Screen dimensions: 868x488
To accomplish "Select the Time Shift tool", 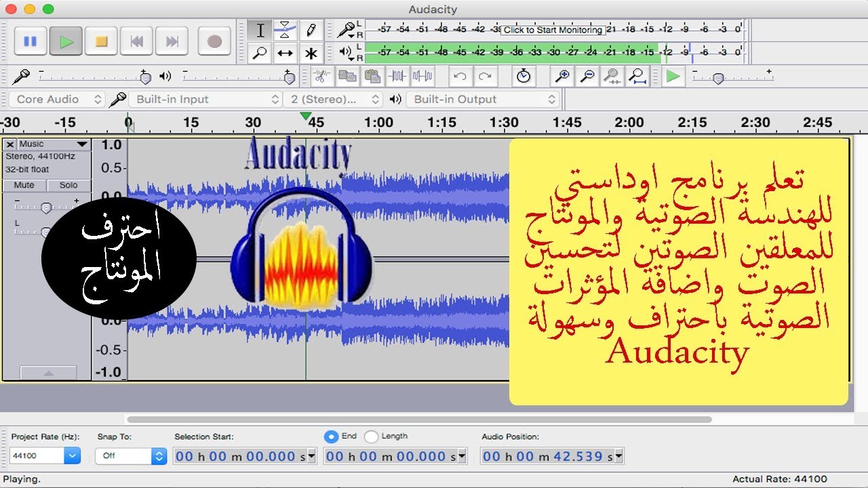I will click(x=285, y=53).
